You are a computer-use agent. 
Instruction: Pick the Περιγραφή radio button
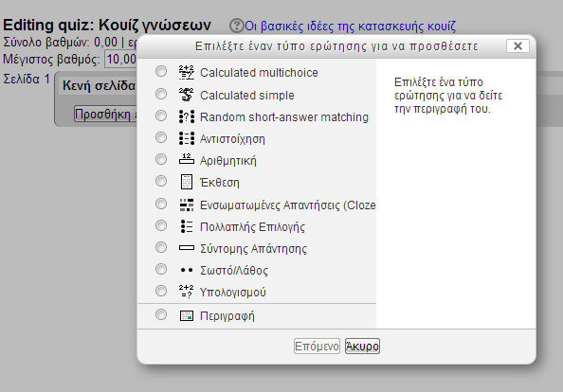(161, 314)
